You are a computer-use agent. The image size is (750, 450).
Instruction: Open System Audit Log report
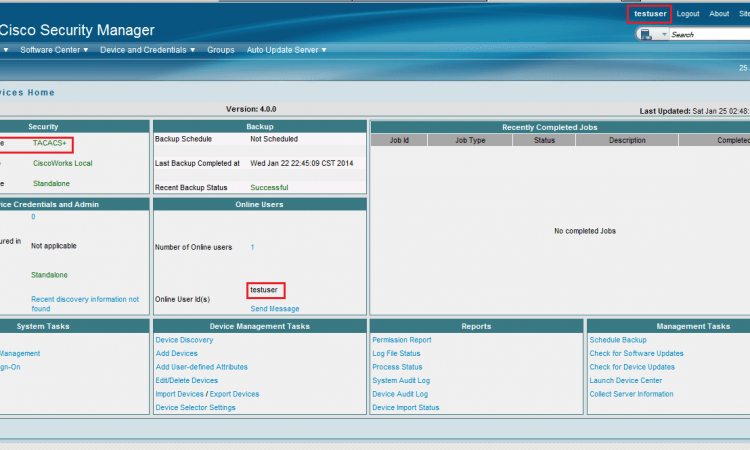401,381
